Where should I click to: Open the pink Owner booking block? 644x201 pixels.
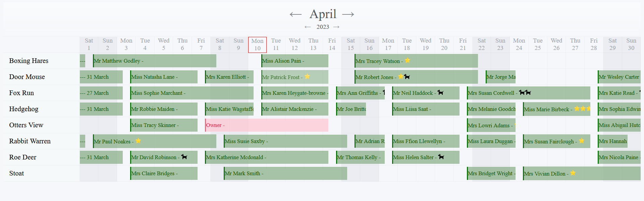tap(267, 125)
